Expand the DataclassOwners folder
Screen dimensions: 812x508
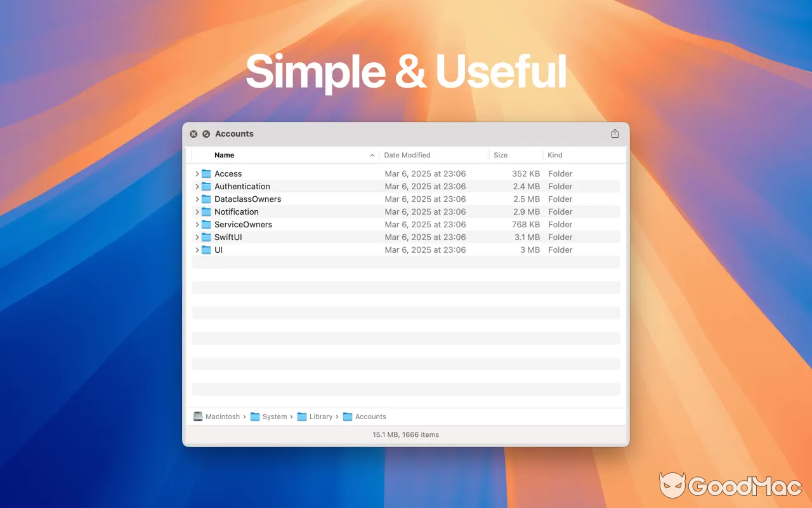pyautogui.click(x=197, y=199)
